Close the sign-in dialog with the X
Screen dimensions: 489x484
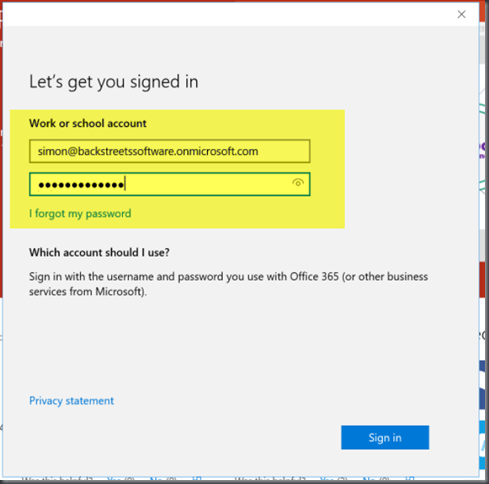461,14
